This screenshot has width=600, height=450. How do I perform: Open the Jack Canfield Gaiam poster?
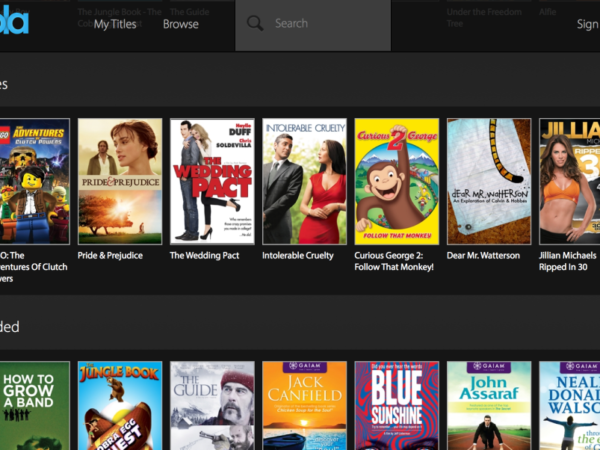point(304,406)
